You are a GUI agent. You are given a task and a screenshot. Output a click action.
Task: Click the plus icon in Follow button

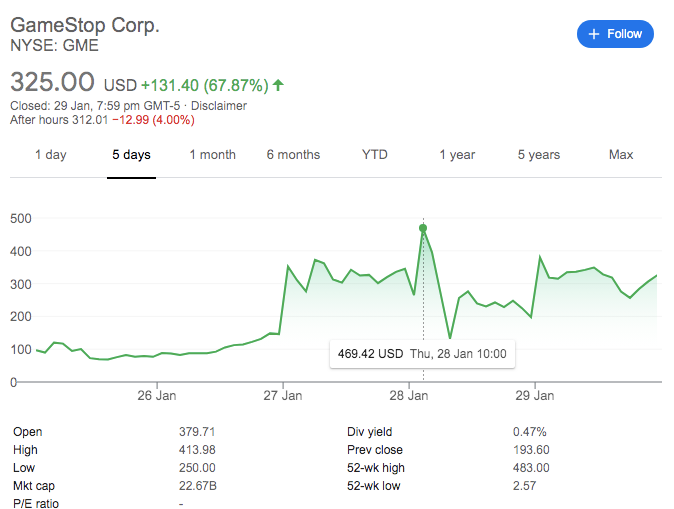click(x=594, y=34)
